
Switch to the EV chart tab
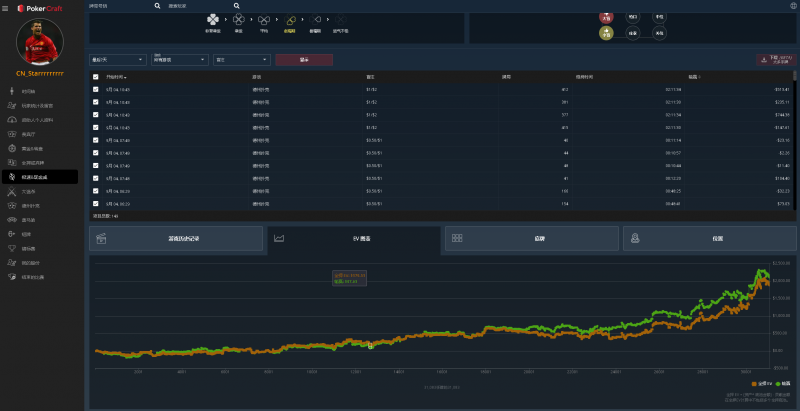[354, 239]
